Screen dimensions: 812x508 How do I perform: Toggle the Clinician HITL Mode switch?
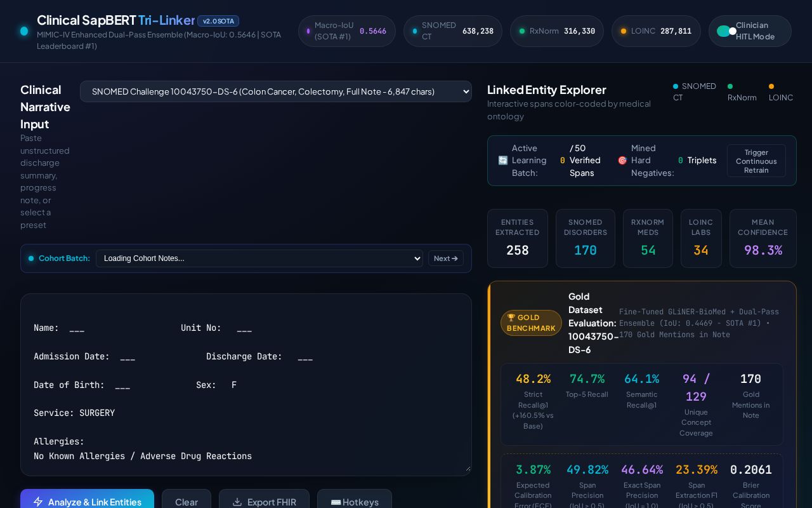click(726, 31)
